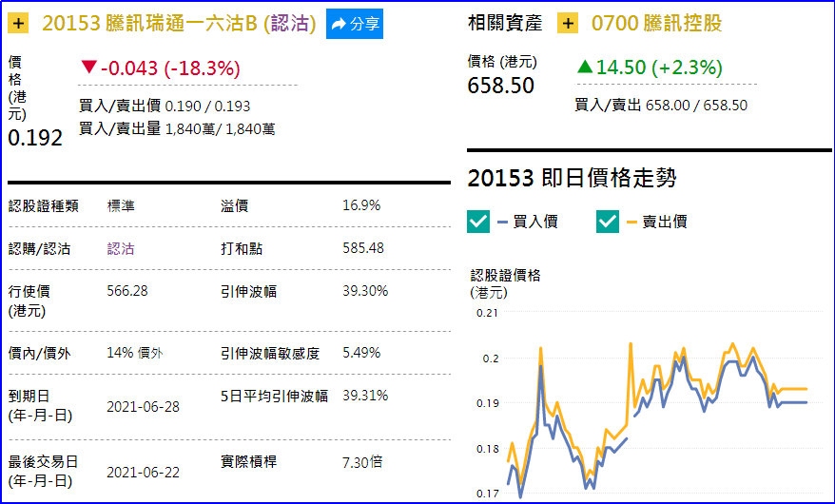
Task: Click the orange 賣出價 legend line marker
Action: (631, 222)
